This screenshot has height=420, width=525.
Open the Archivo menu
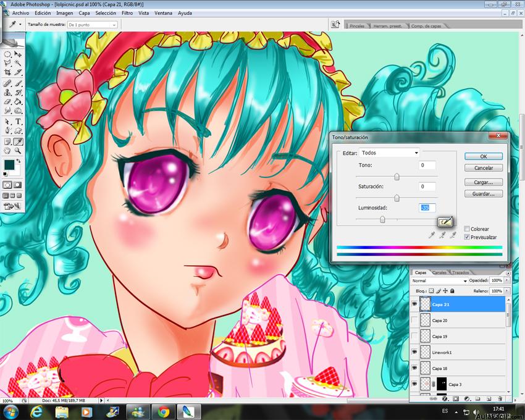21,13
